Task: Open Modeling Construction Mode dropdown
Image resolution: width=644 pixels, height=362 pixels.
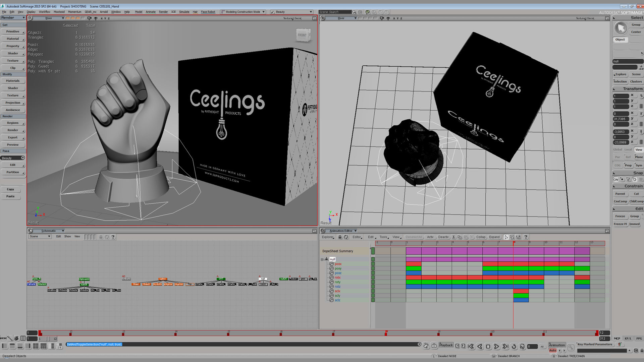Action: click(263, 12)
